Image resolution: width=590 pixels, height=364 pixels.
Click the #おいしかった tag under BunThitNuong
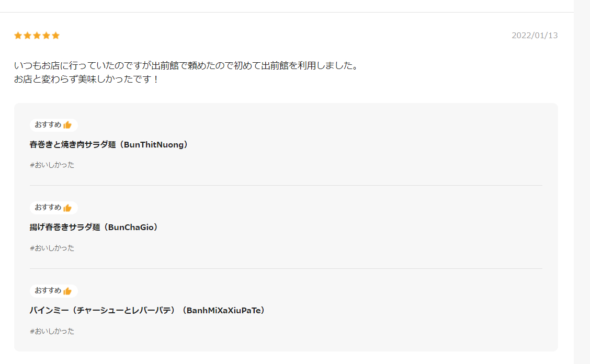[x=52, y=165]
